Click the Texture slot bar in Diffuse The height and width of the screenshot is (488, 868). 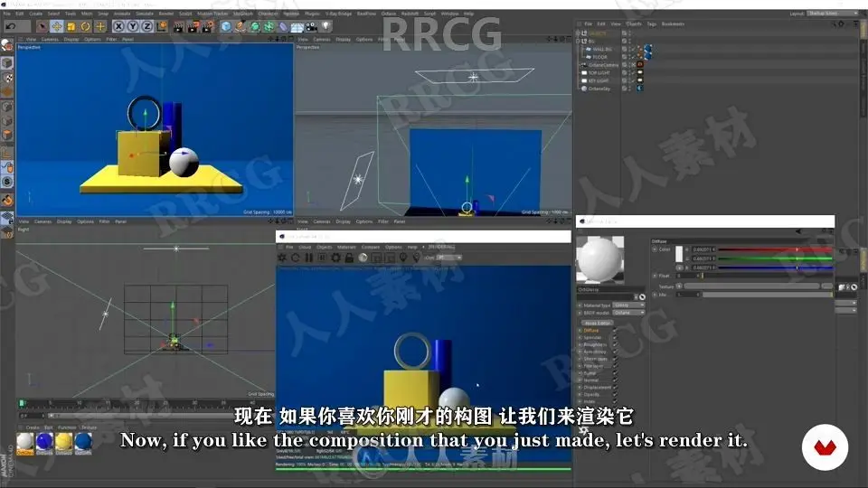coord(751,286)
